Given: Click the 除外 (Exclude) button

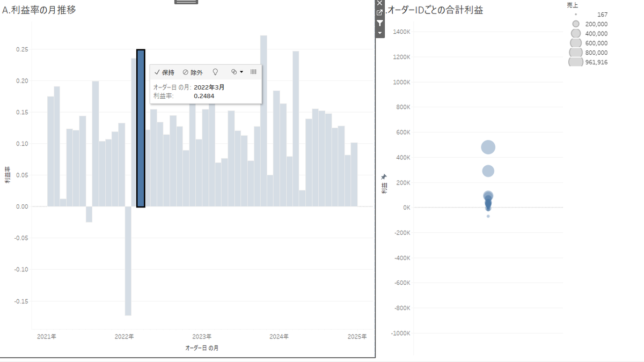Looking at the screenshot, I should pos(193,72).
